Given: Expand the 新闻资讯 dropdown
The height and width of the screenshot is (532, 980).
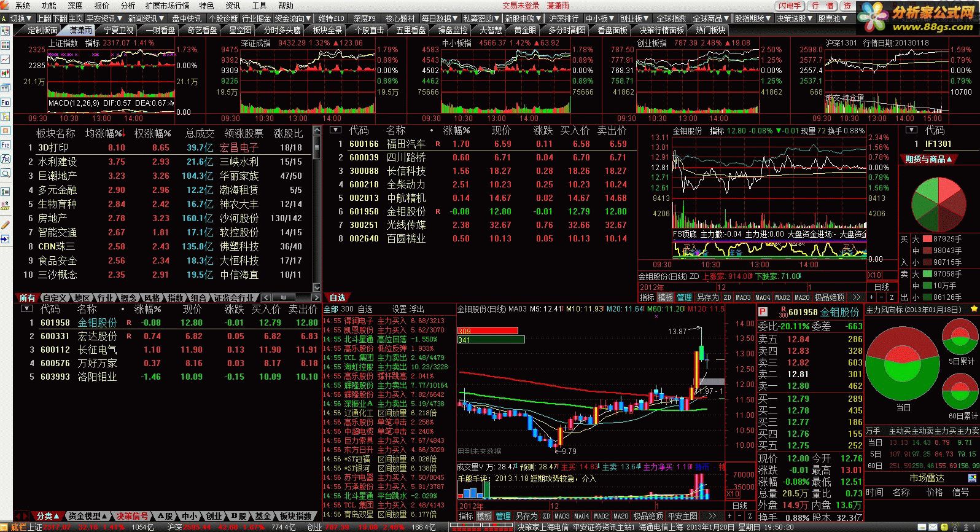Looking at the screenshot, I should (146, 18).
